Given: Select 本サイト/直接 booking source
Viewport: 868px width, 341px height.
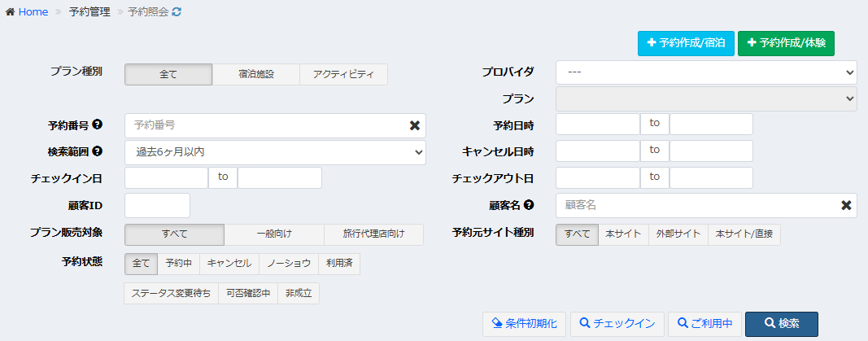Looking at the screenshot, I should click(744, 234).
